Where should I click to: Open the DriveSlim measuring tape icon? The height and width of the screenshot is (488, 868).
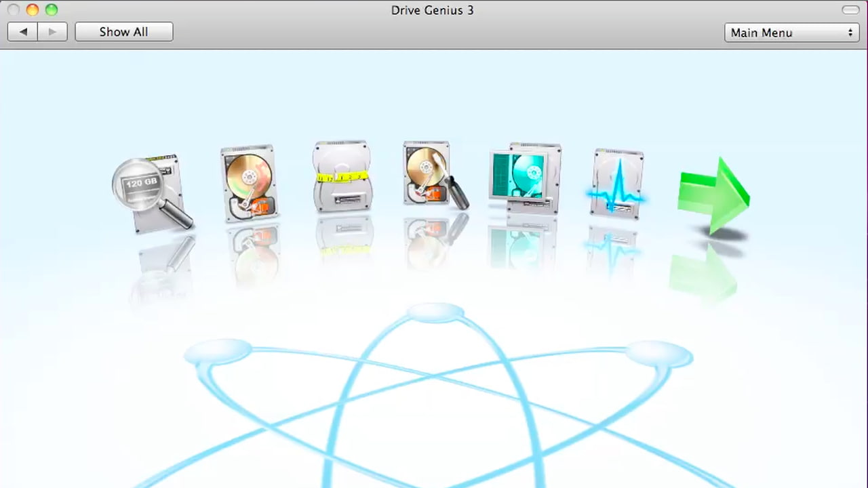click(342, 176)
